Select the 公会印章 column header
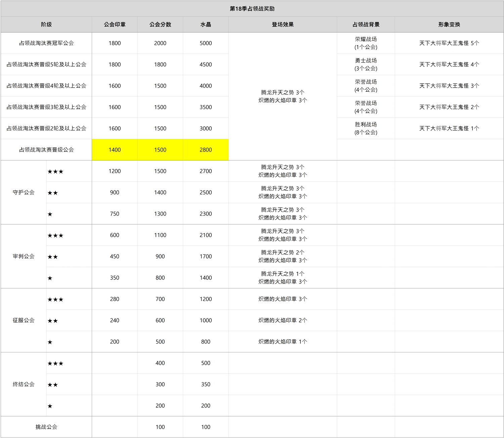Screen dimensions: 504x438 coord(115,25)
